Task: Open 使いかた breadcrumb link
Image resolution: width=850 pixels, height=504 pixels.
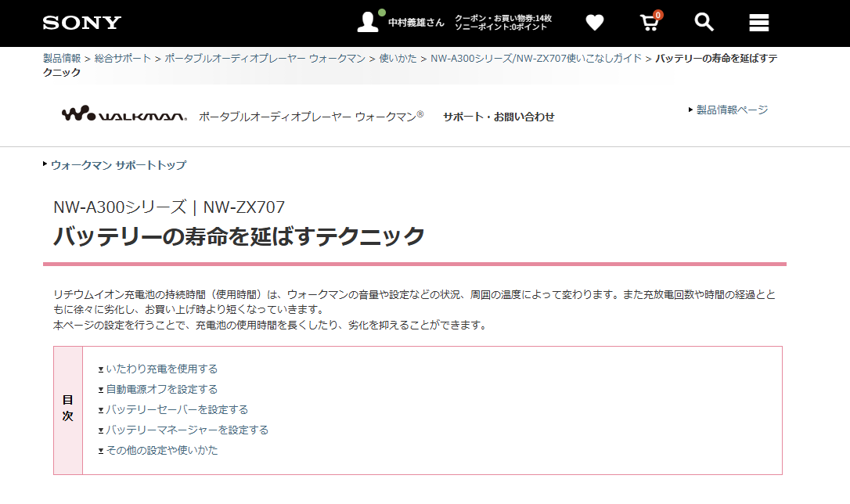Action: [x=398, y=58]
